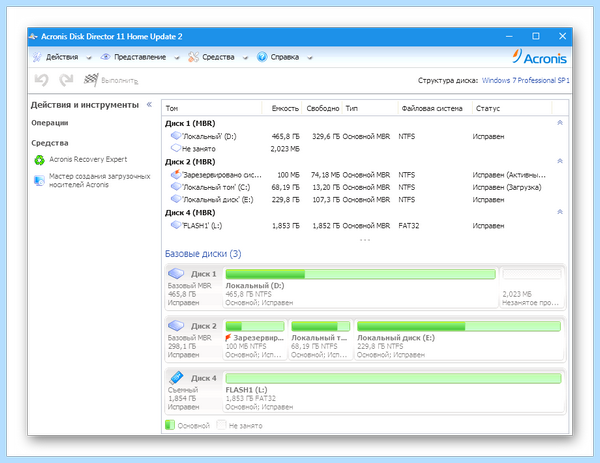Select the Локальный т... 68,19 ГБ block
Image resolution: width=600 pixels, height=463 pixels.
[321, 339]
